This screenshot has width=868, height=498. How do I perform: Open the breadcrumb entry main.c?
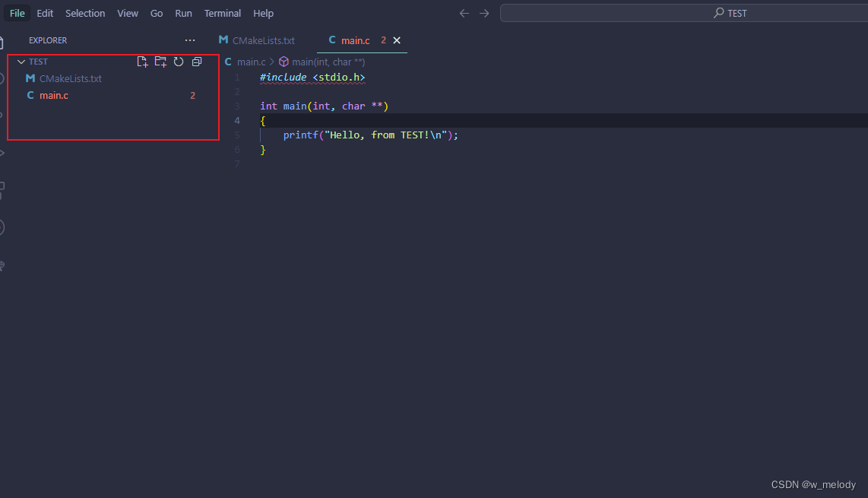point(252,62)
